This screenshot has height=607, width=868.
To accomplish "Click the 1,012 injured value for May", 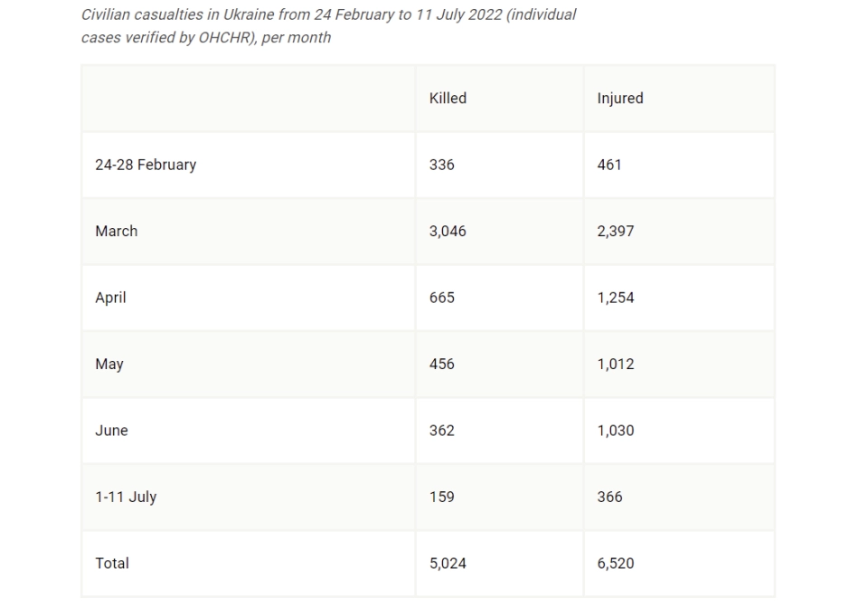I will pos(616,365).
